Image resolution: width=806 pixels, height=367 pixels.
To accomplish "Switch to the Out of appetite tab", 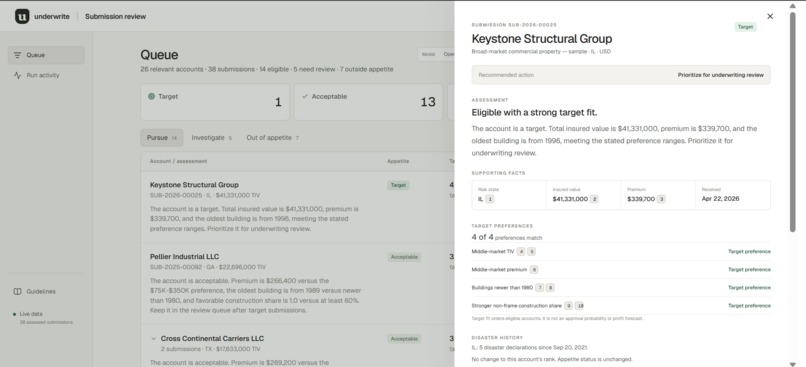I will click(x=272, y=138).
